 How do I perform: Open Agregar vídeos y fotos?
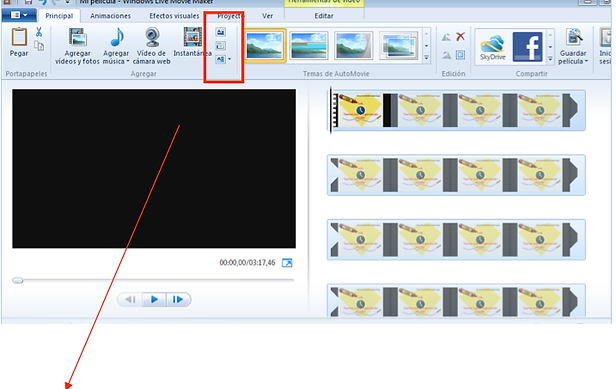[x=77, y=46]
